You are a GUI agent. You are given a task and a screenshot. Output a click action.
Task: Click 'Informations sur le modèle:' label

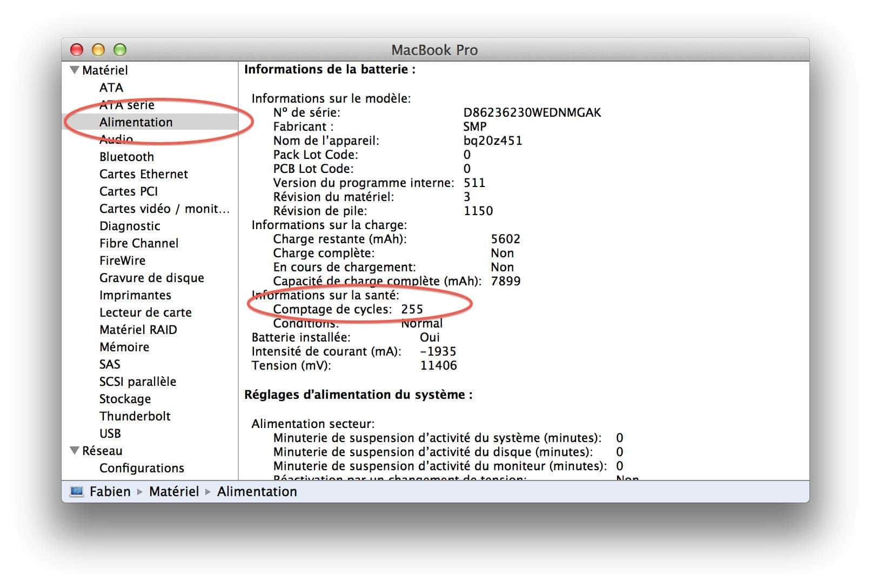click(x=331, y=98)
